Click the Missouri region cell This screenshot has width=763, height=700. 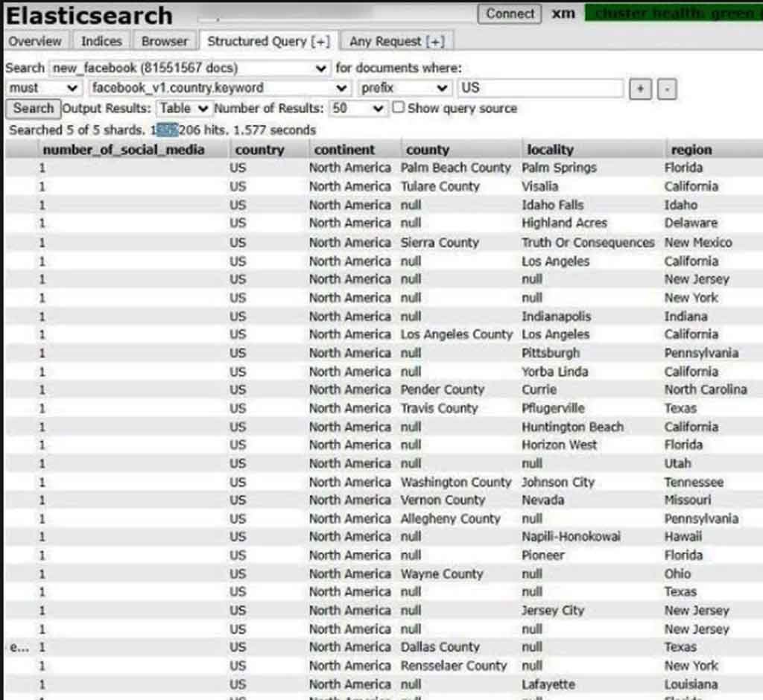pyautogui.click(x=688, y=500)
